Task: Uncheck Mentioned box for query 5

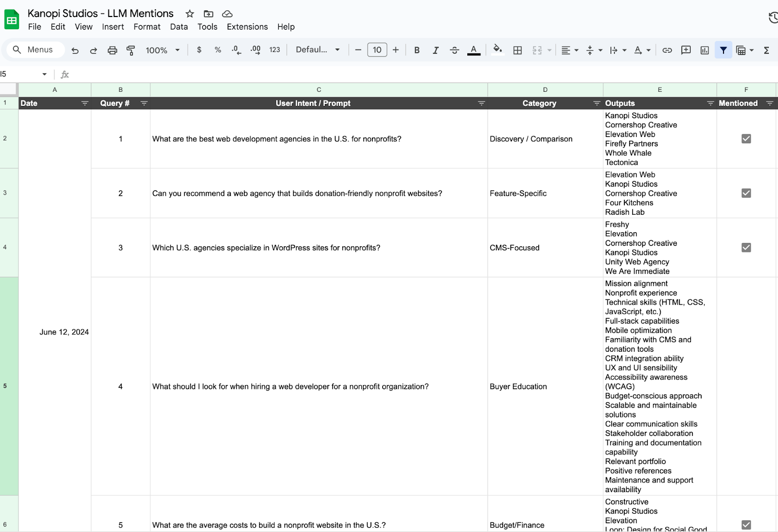Action: [x=746, y=525]
